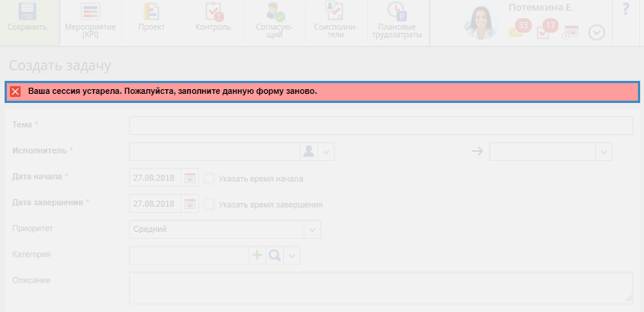Open the help question mark icon
The width and height of the screenshot is (644, 312).
[x=626, y=9]
